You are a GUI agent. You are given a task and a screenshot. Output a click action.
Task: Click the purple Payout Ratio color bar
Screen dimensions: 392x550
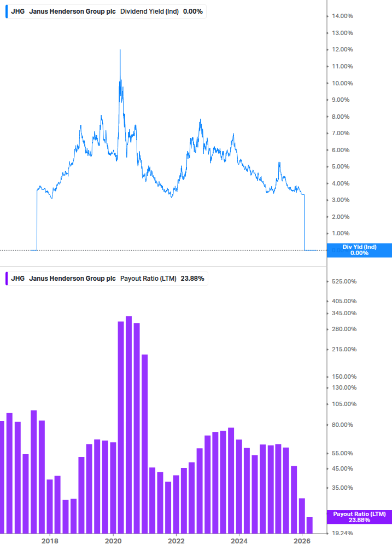click(7, 279)
